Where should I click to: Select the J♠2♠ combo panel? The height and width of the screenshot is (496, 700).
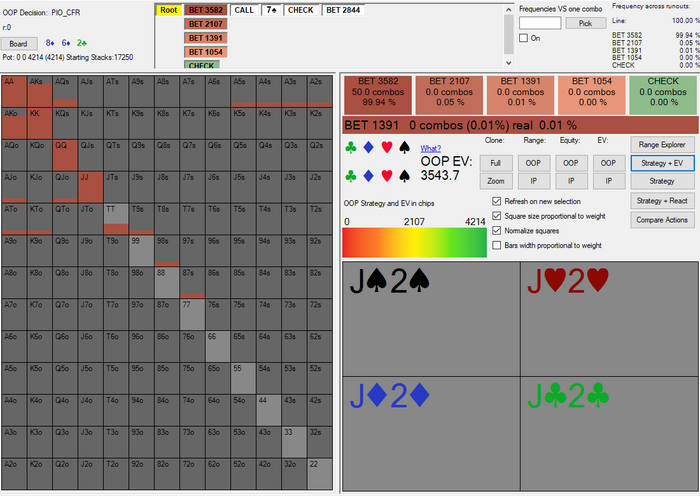[x=431, y=319]
